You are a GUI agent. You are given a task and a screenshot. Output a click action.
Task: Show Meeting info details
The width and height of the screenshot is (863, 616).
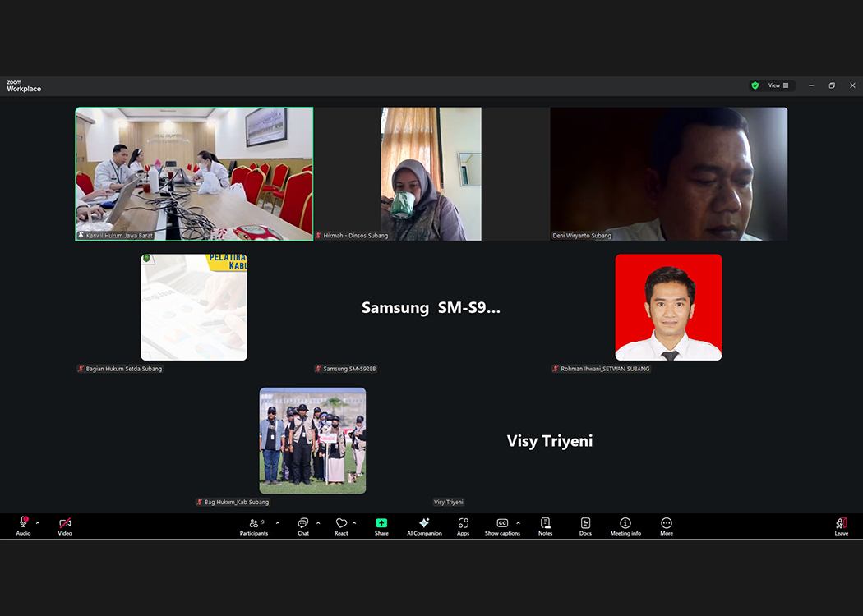click(x=625, y=526)
